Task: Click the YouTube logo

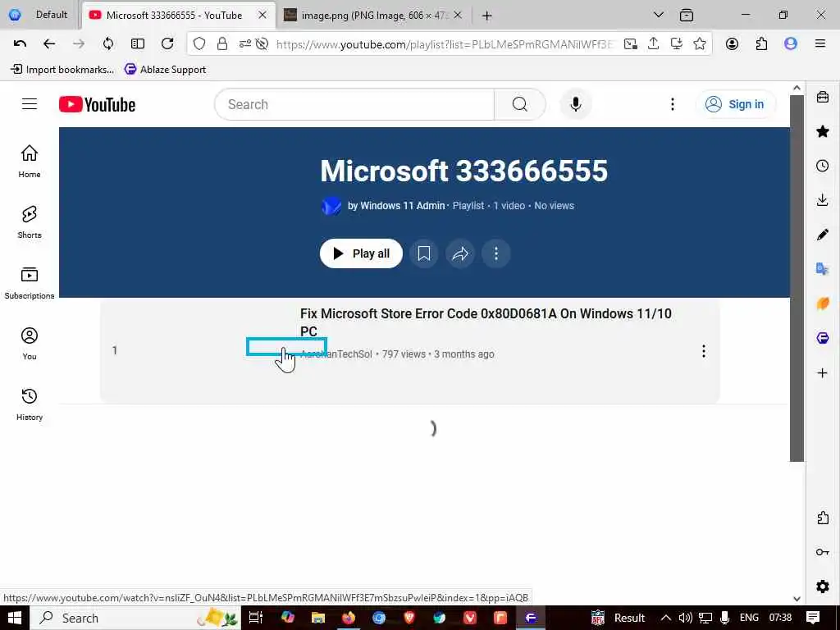Action: pos(97,104)
